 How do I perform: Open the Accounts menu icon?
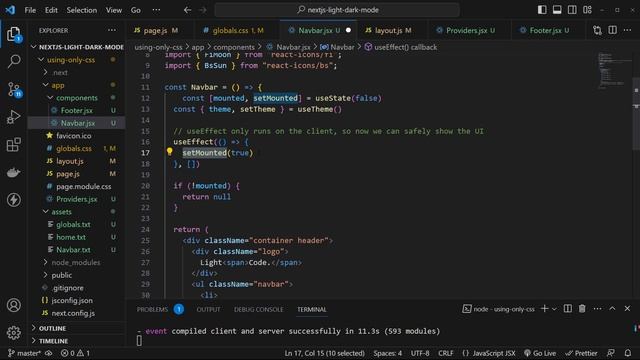(x=14, y=305)
